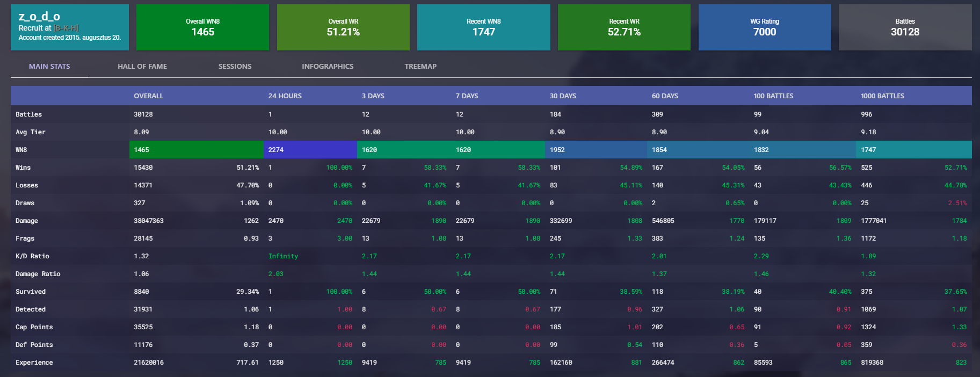Open the MAIN STATS tab
The width and height of the screenshot is (980, 377).
(49, 66)
